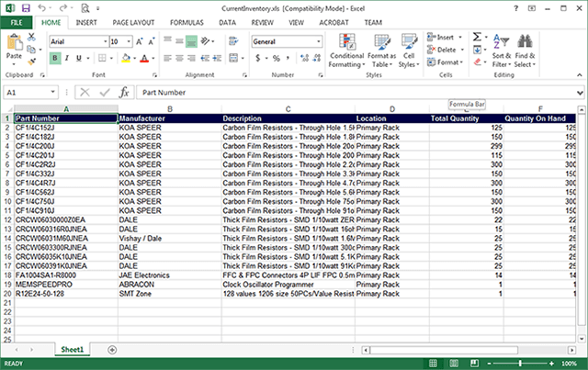Expand the font name dropdown showing Arial

(x=101, y=41)
